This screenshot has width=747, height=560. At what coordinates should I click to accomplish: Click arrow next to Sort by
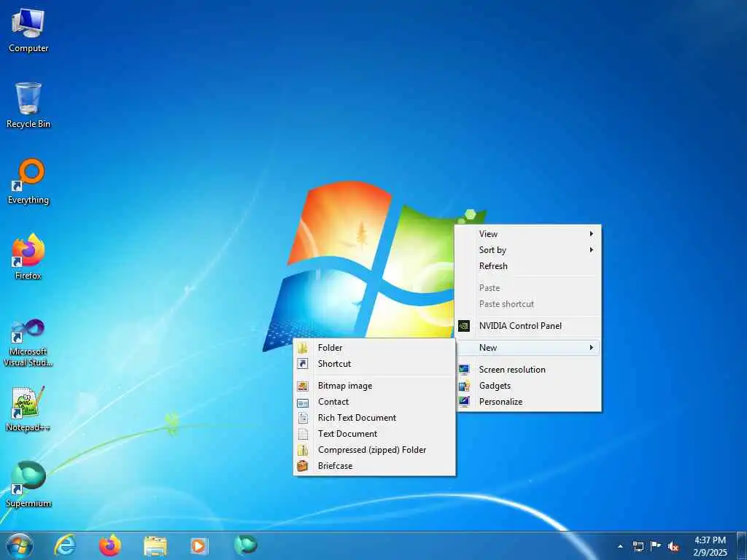pos(591,250)
